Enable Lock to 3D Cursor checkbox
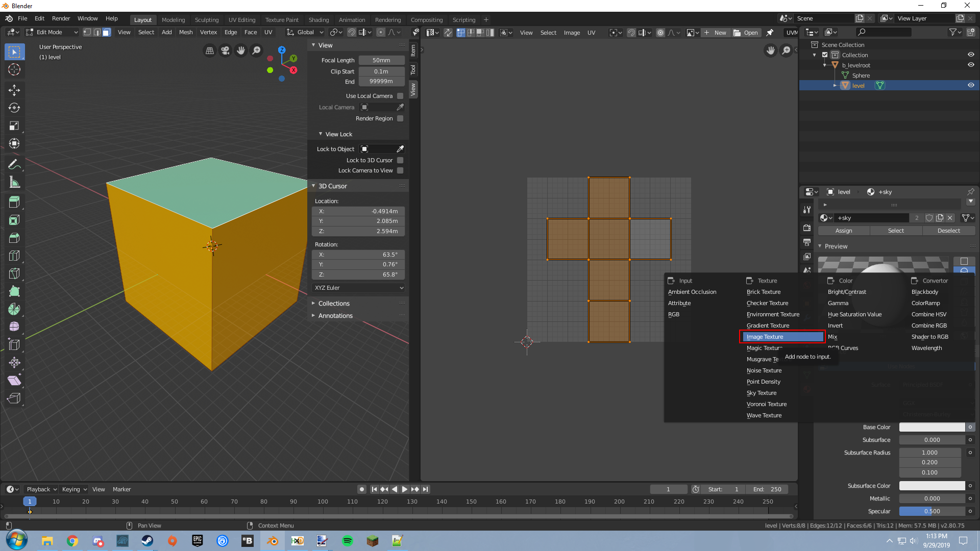Image resolution: width=980 pixels, height=551 pixels. (400, 160)
